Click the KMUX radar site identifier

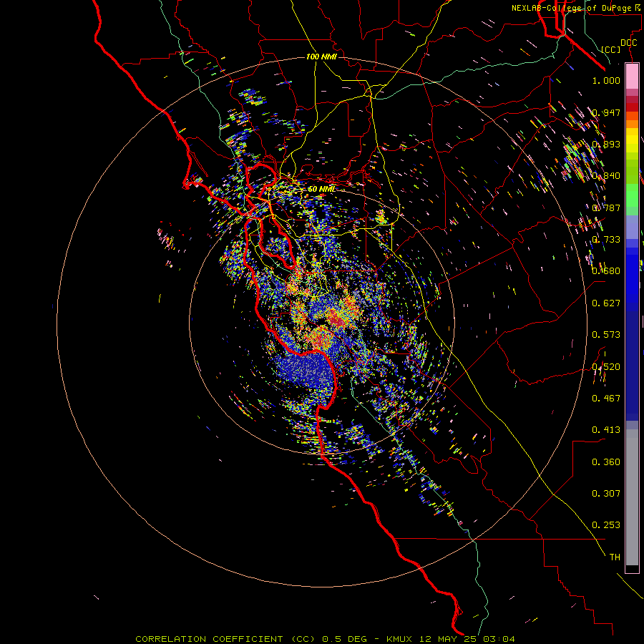point(399,639)
